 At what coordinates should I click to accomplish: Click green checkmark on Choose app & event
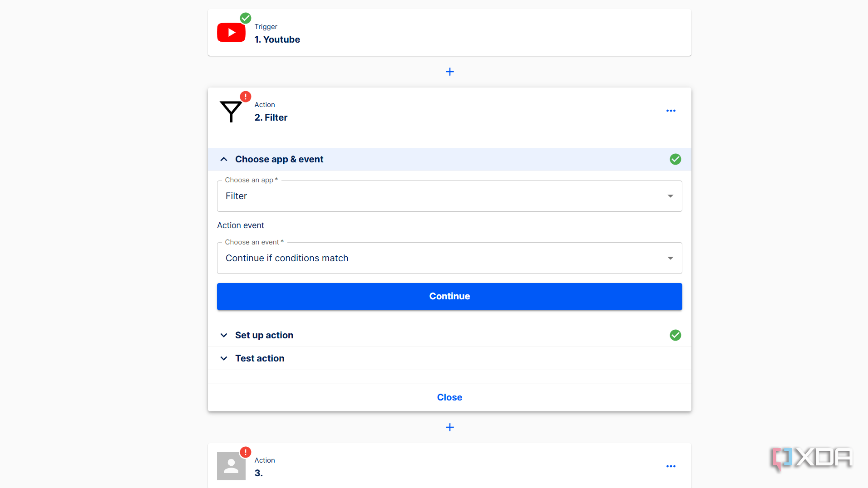tap(675, 159)
